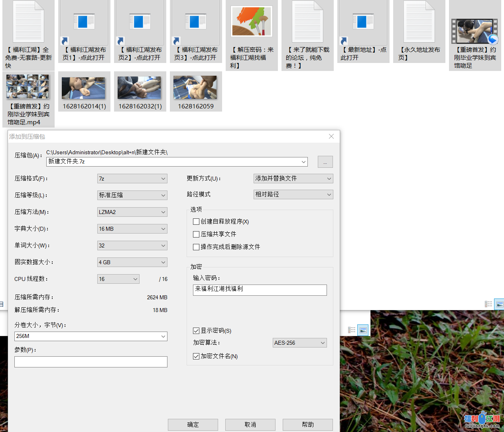Check the 操作完成后删除源文件 option

[196, 247]
